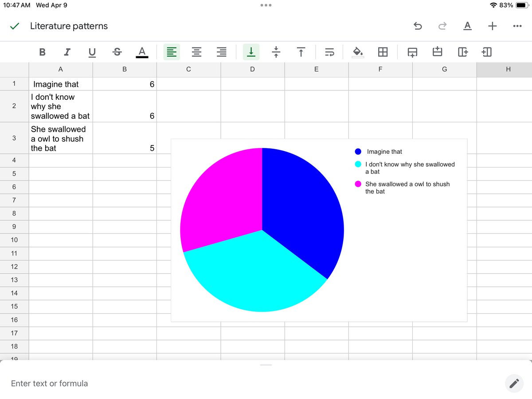Viewport: 532px width, 399px height.
Task: Insert a row below
Action: tap(412, 52)
